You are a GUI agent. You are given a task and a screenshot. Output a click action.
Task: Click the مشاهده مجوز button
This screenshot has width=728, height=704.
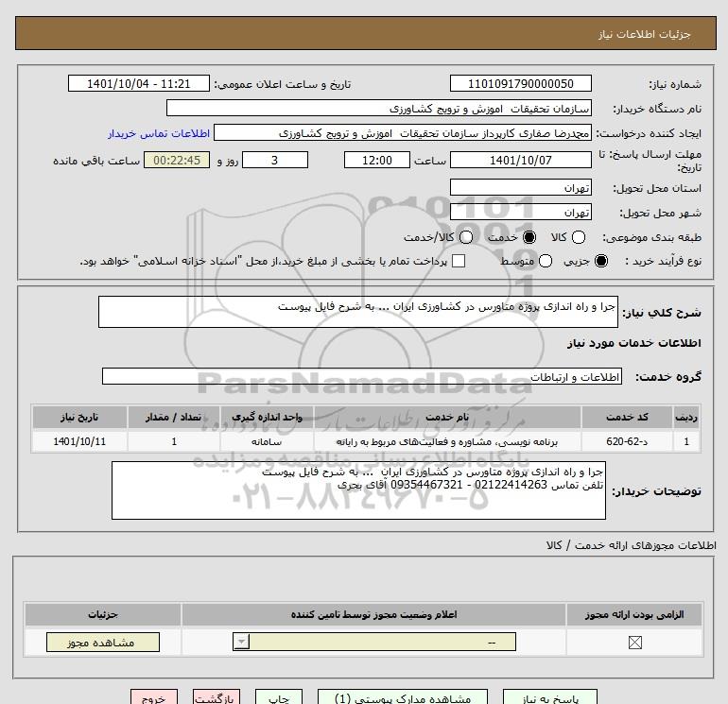pos(103,643)
